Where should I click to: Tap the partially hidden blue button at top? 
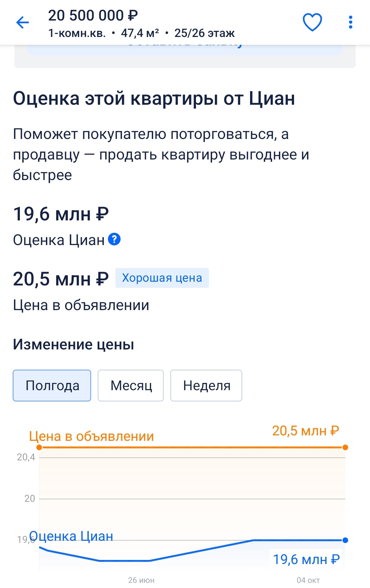tap(185, 50)
